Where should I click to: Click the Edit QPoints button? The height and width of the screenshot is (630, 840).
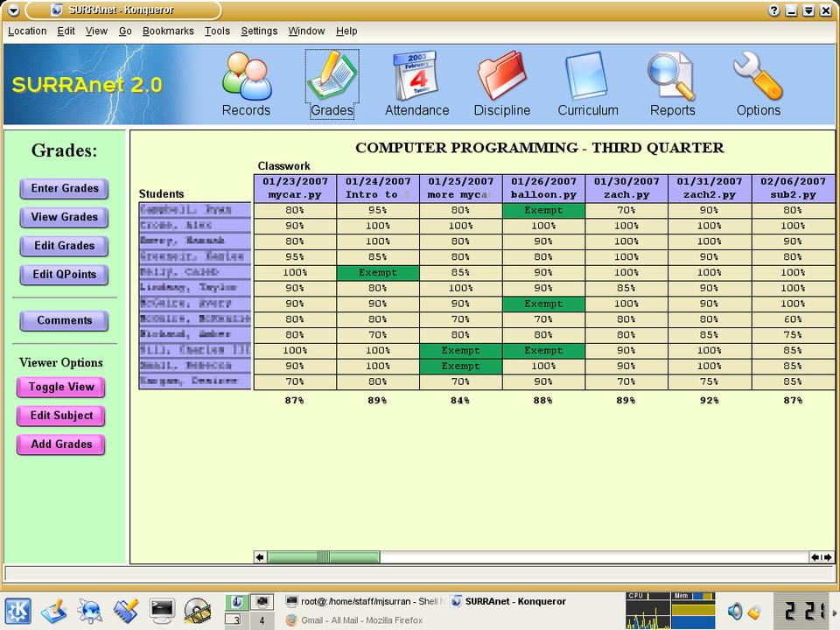[x=64, y=274]
